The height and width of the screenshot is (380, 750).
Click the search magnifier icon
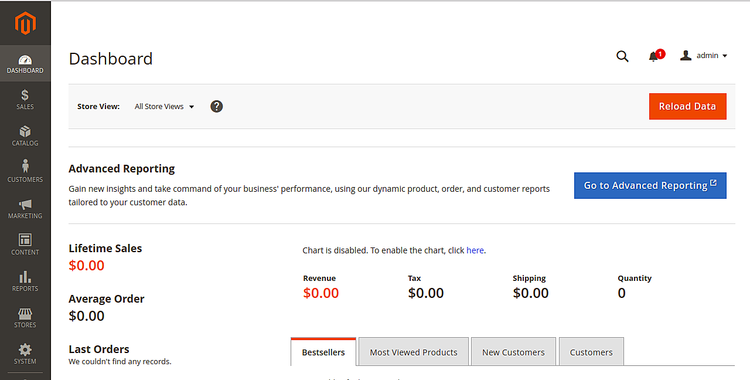[x=622, y=56]
